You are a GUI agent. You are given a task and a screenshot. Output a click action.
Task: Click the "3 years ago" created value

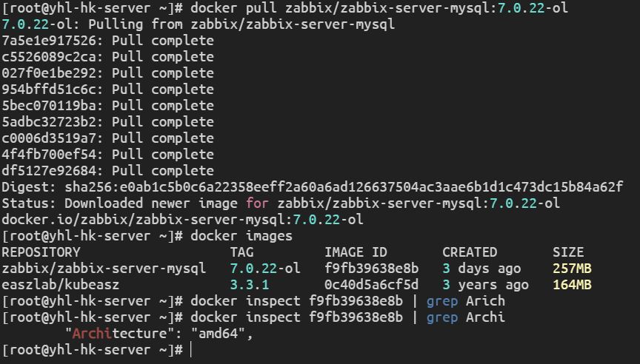(485, 285)
